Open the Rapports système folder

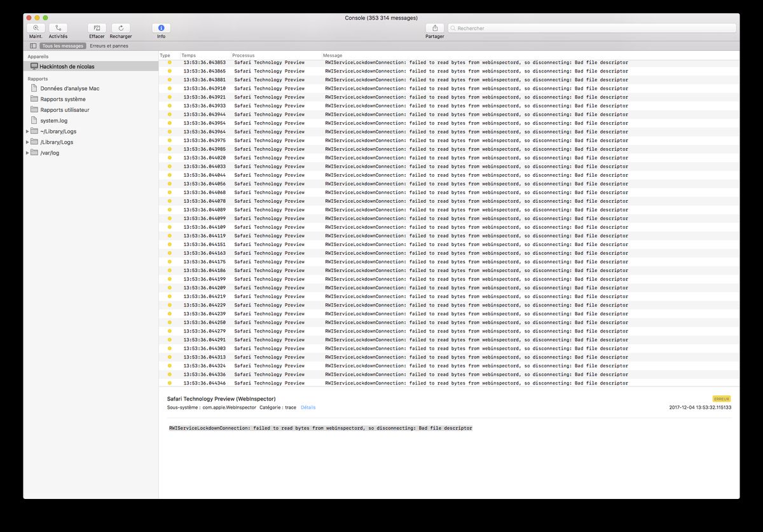click(x=62, y=99)
